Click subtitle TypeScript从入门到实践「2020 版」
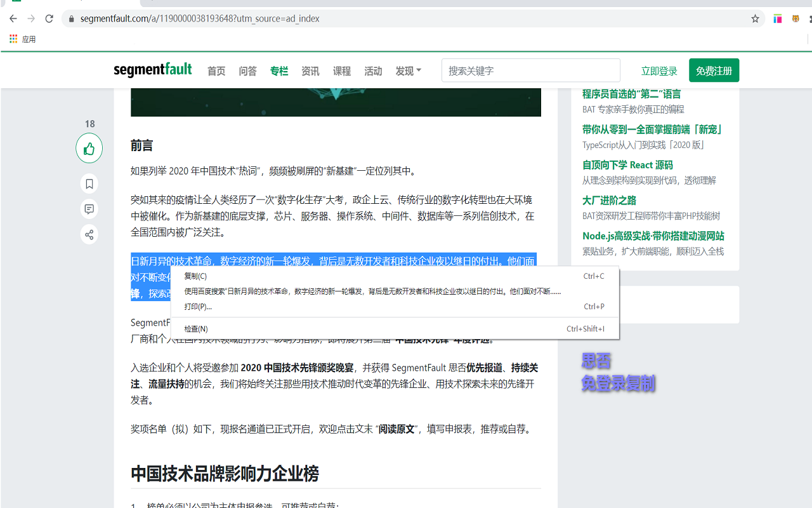The height and width of the screenshot is (508, 812). (x=643, y=145)
